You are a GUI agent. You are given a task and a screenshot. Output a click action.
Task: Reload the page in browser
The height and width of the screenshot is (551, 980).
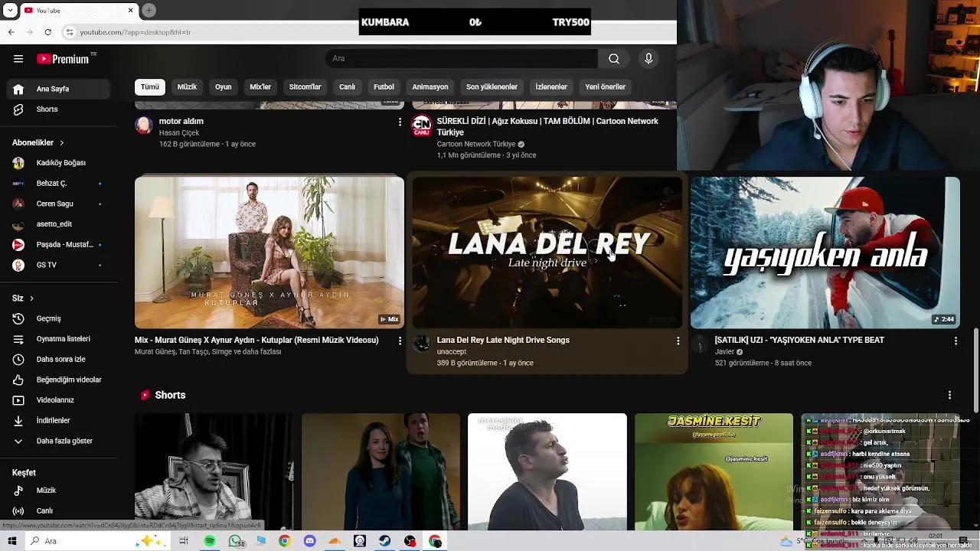pos(48,32)
